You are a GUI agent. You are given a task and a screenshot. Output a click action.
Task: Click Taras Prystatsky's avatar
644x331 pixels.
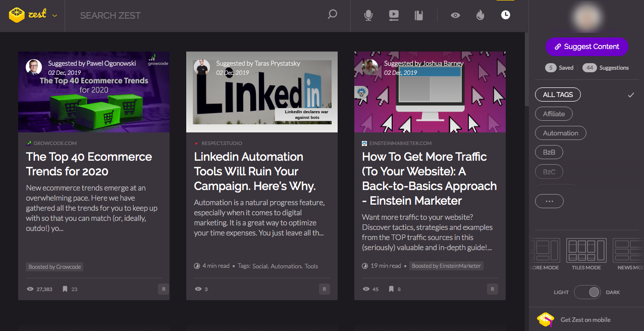coord(202,67)
